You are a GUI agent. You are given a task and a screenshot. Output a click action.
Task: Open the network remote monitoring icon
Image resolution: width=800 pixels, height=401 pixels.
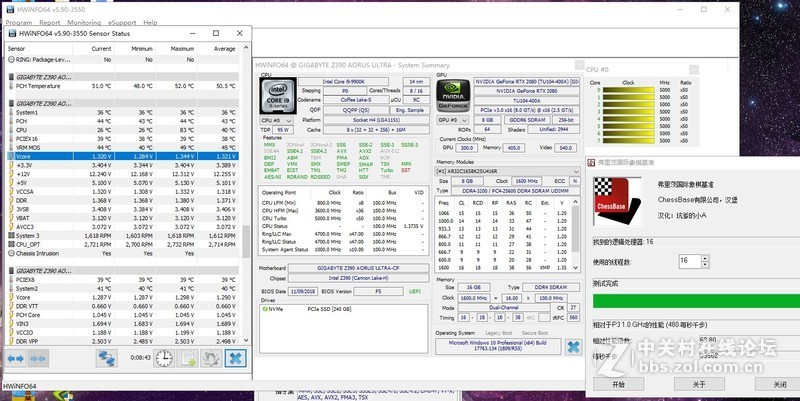coord(107,359)
